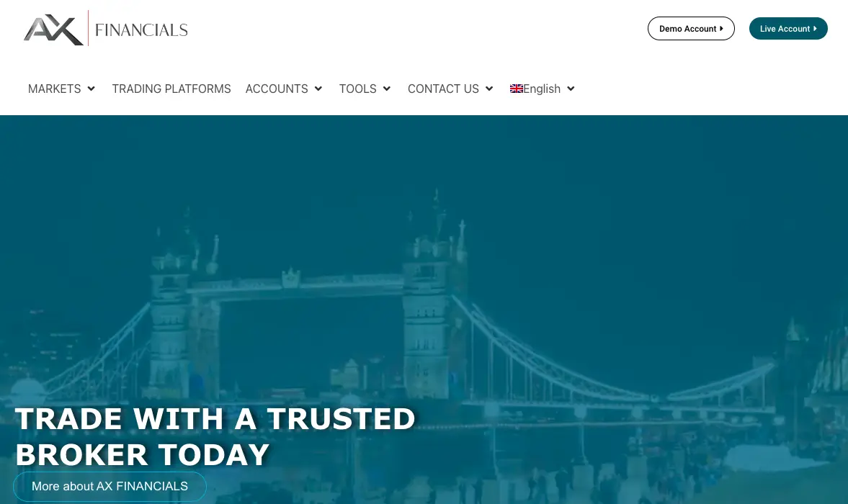
Task: Expand the Tools dropdown chevron
Action: [387, 89]
